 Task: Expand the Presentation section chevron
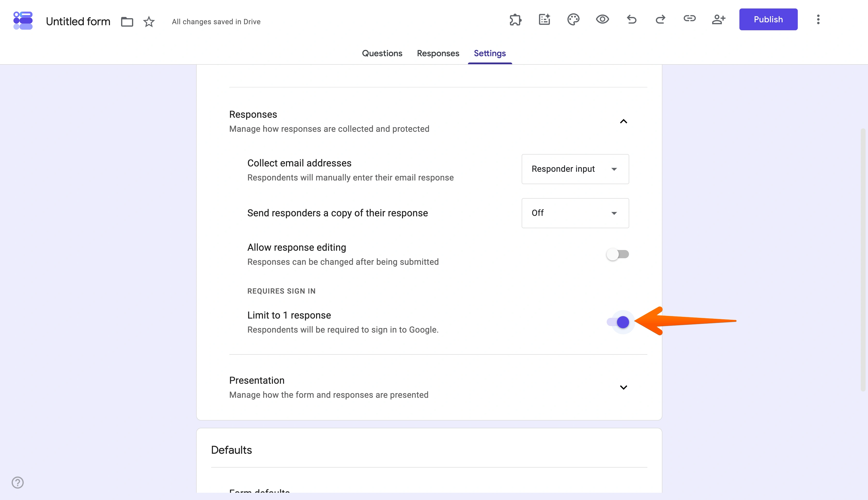(x=624, y=387)
